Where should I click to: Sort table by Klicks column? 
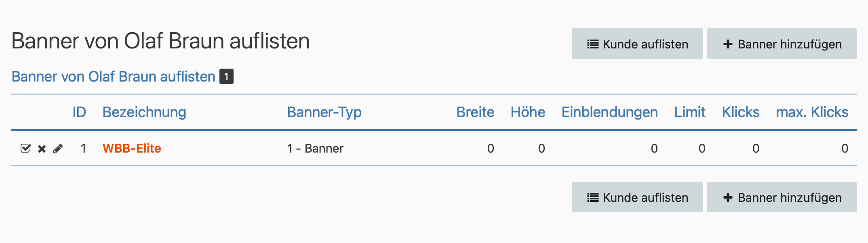pyautogui.click(x=741, y=112)
